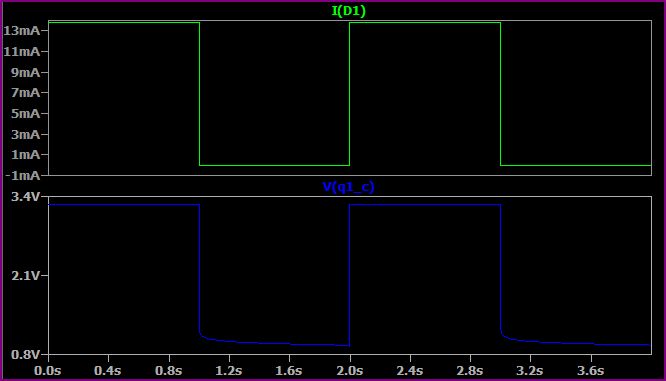This screenshot has height=381, width=666.
Task: Click the I(D1) trace label
Action: (348, 11)
